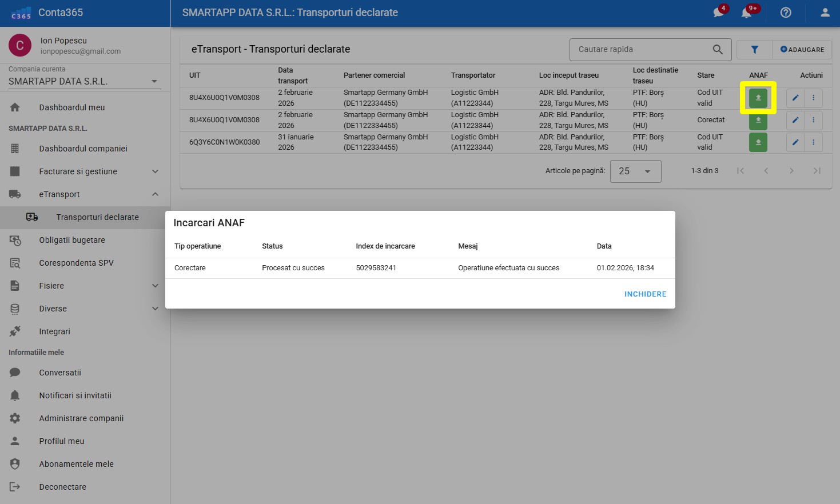Open user account icon in top bar
Screen dimensions: 840x504
(825, 13)
